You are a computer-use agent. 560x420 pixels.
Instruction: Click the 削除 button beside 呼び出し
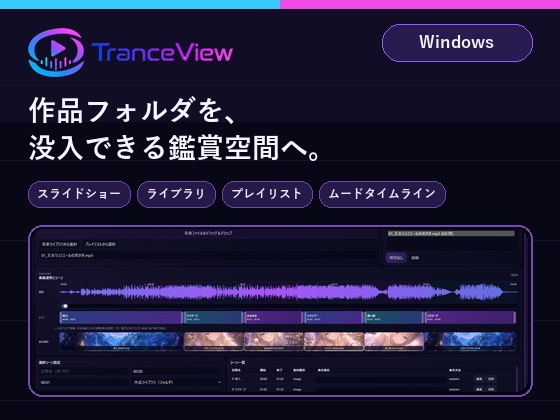[415, 258]
